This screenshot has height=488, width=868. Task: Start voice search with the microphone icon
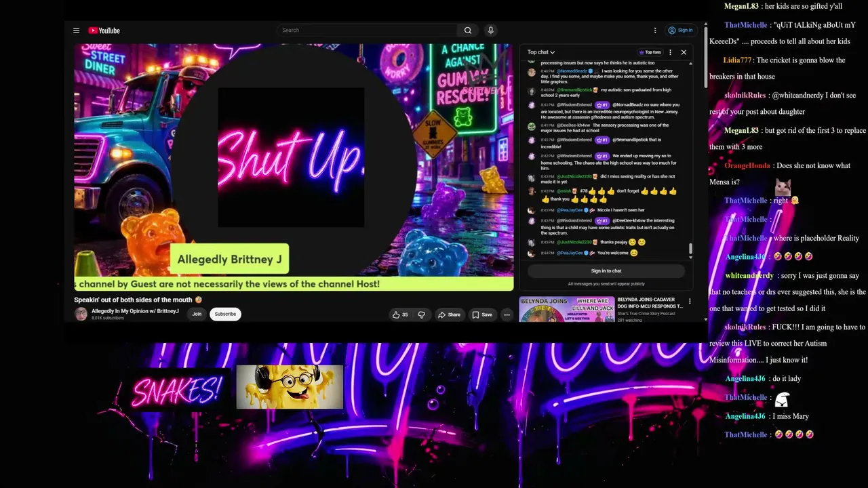[491, 30]
